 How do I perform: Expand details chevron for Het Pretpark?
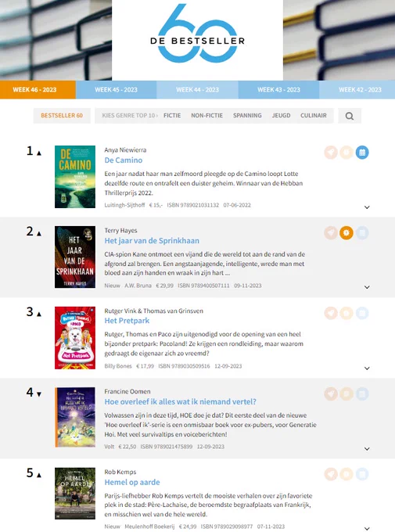(367, 368)
